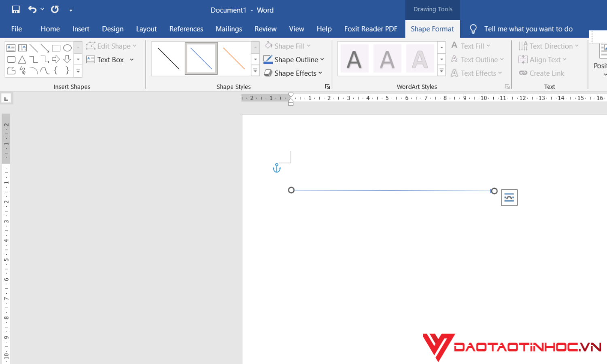Undo the last action
Screen dimensions: 607x364
[32, 9]
